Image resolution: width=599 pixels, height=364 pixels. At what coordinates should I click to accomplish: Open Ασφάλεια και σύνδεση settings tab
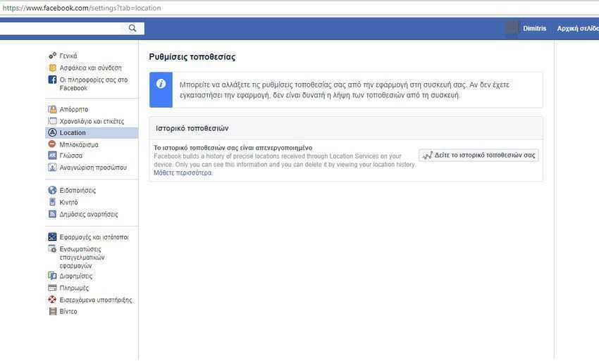90,68
